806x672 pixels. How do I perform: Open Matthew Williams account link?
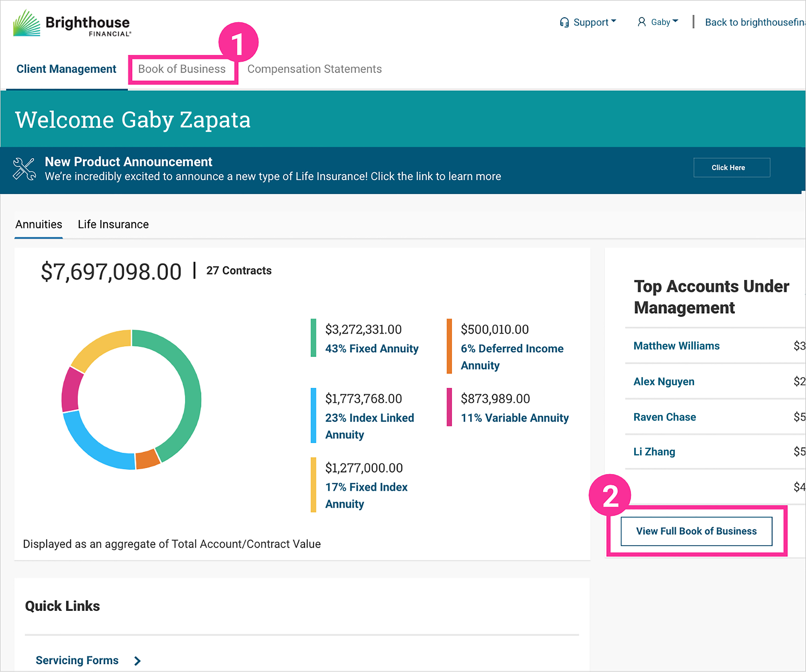676,346
